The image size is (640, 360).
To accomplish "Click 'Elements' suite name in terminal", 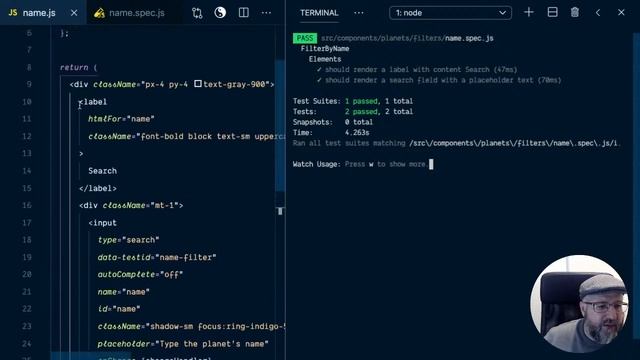I will point(325,59).
